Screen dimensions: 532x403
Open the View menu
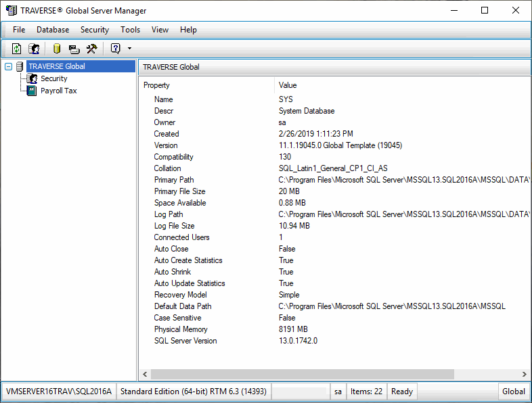coord(160,30)
